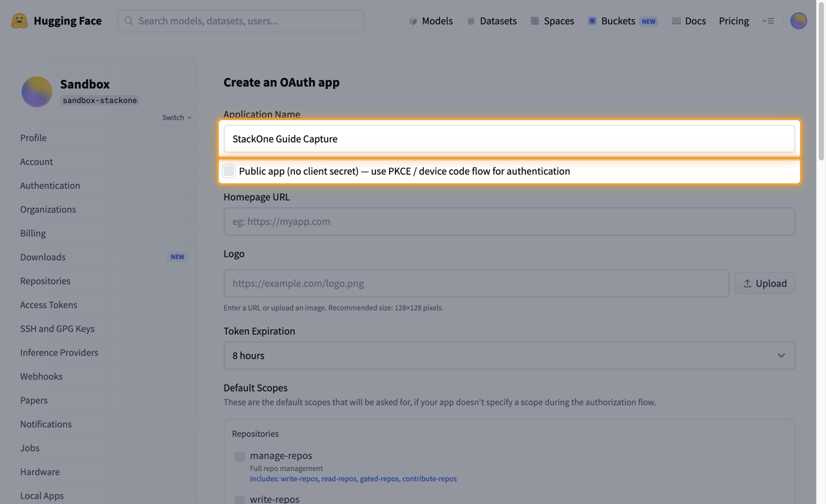Open Profile settings in the sidebar
The height and width of the screenshot is (504, 826).
coord(104,137)
